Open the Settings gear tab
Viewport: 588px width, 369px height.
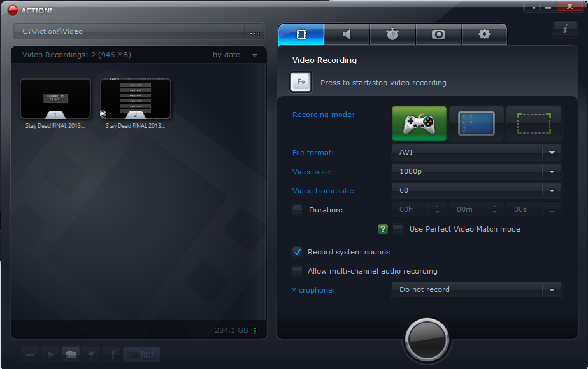tap(484, 34)
